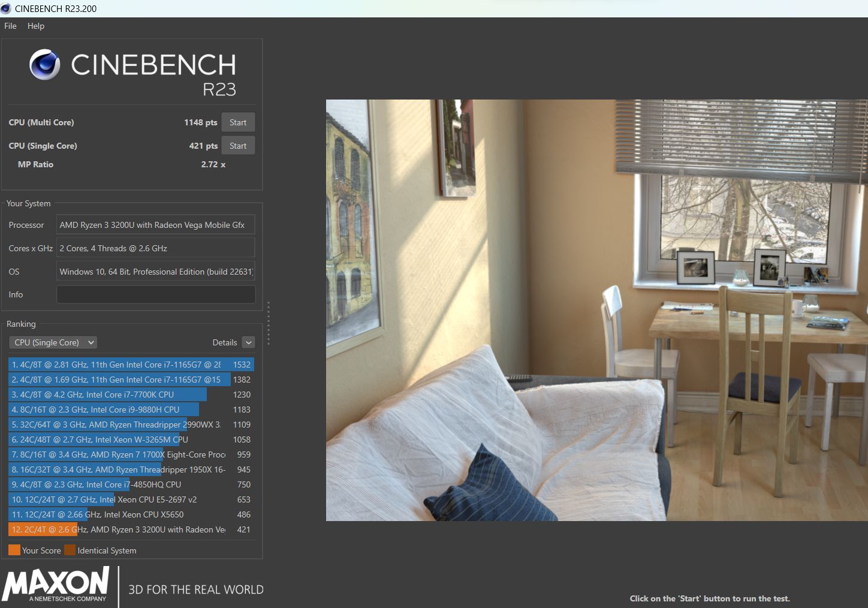Image resolution: width=868 pixels, height=608 pixels.
Task: Click the Cores x GHz field
Action: pos(156,248)
